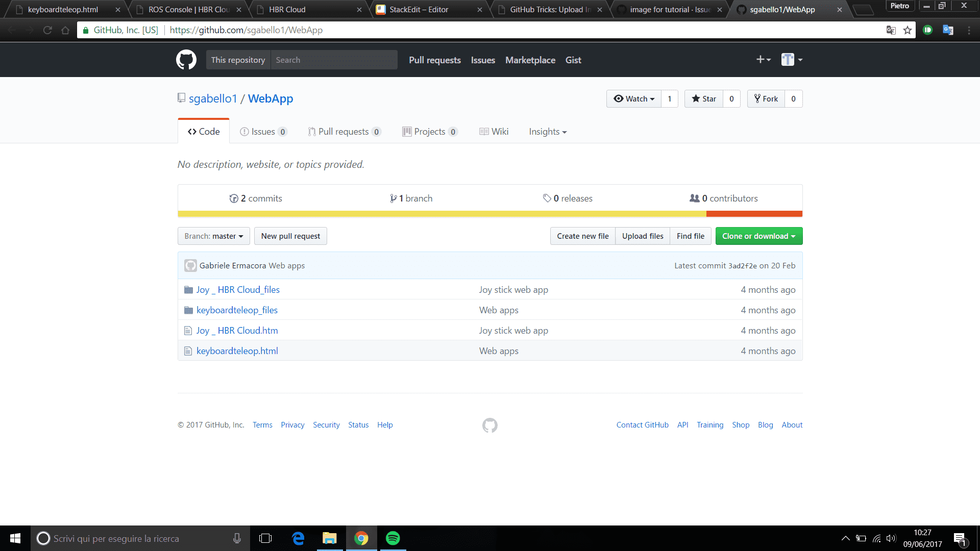
Task: Open Spotify from the taskbar
Action: [x=393, y=538]
